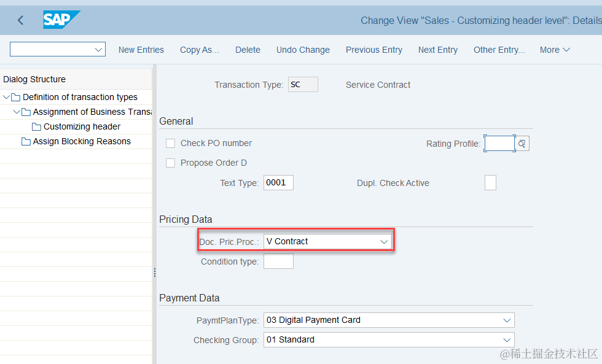Click the Text Type field
The height and width of the screenshot is (364, 602).
(x=278, y=182)
